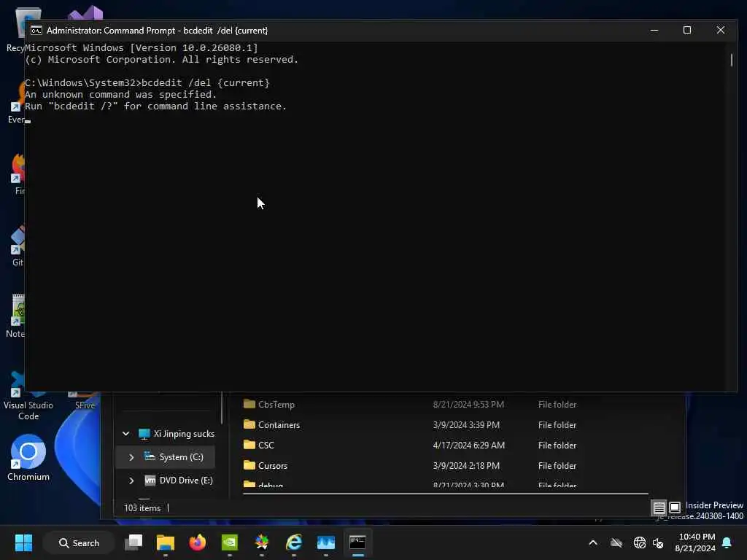Show hidden system tray icons

593,542
